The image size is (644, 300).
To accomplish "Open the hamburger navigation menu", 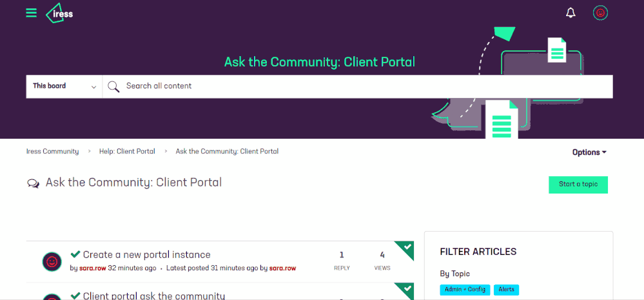I will 31,13.
